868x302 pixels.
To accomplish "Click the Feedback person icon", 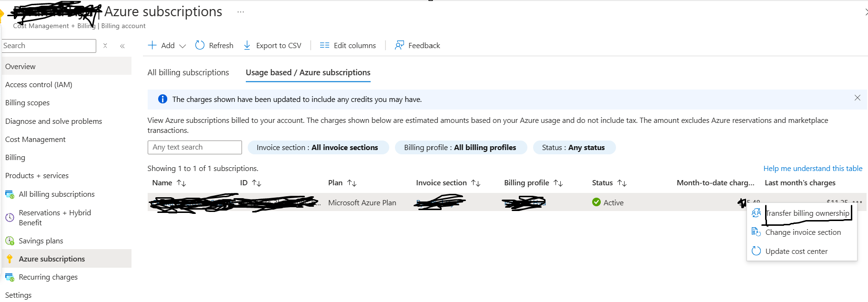I will coord(399,45).
